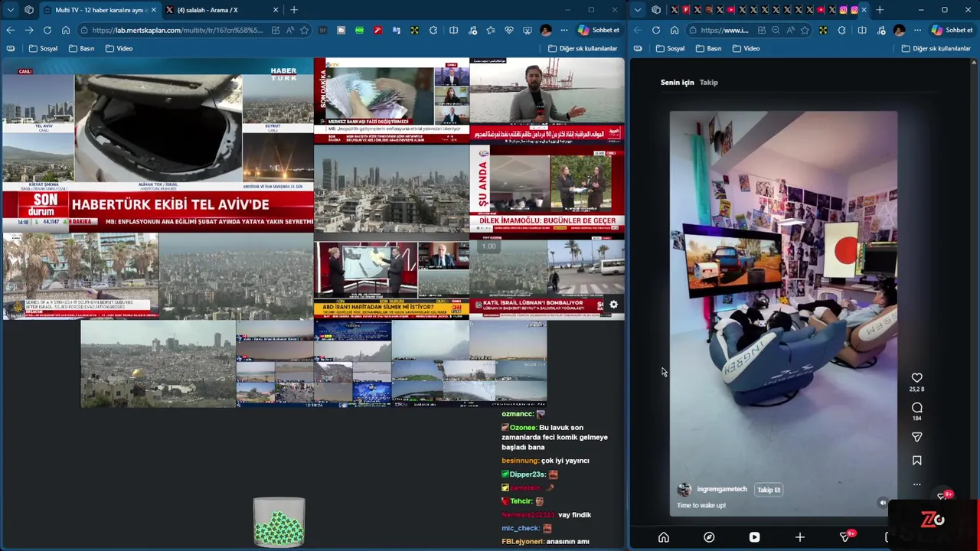
Task: Toggle split screen in left browser toolbar
Action: (x=453, y=30)
